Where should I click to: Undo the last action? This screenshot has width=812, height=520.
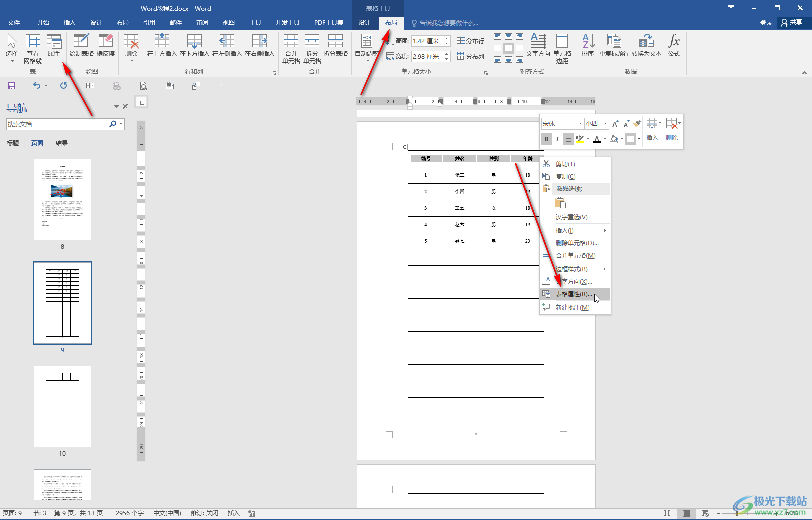coord(36,86)
